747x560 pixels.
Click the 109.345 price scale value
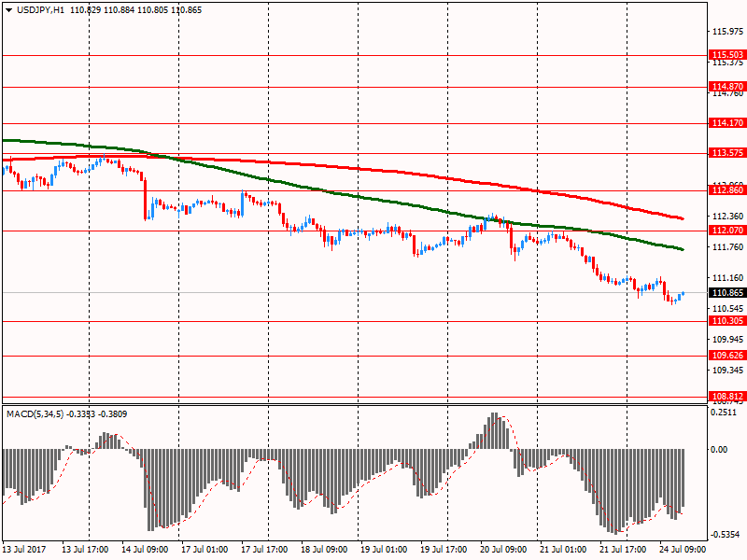pos(727,371)
